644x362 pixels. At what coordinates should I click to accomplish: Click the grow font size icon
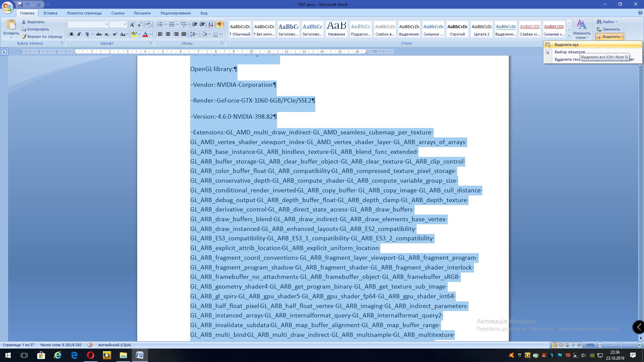(132, 24)
